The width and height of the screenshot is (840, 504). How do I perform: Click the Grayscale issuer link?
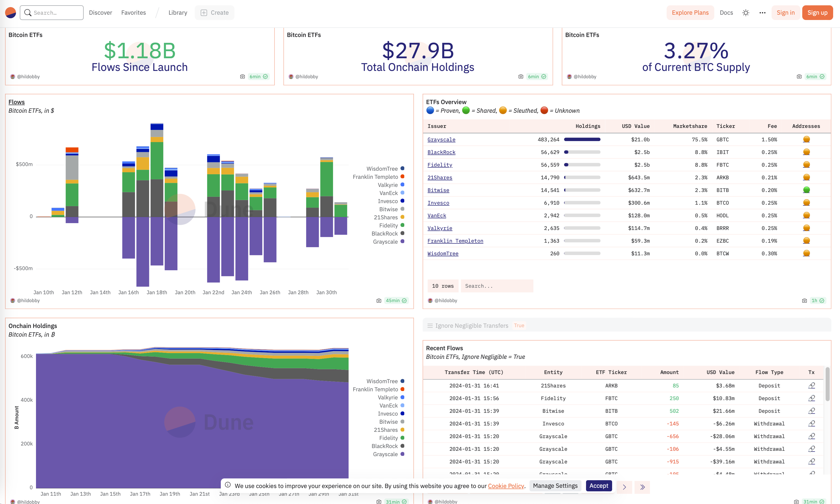[x=441, y=139]
